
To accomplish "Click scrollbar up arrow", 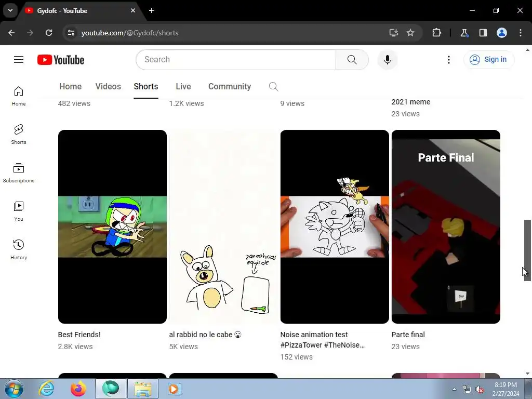I will pyautogui.click(x=527, y=50).
